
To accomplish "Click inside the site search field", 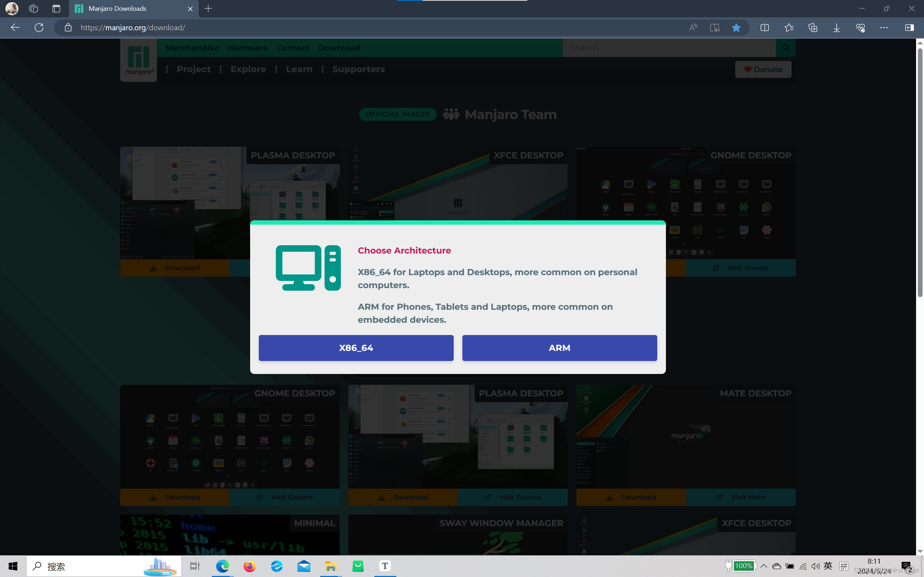I will click(x=668, y=47).
